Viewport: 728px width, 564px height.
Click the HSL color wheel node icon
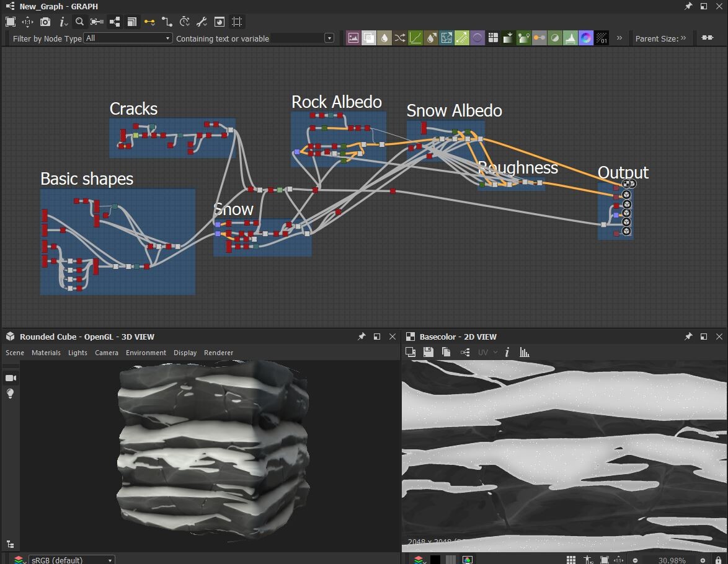(586, 38)
